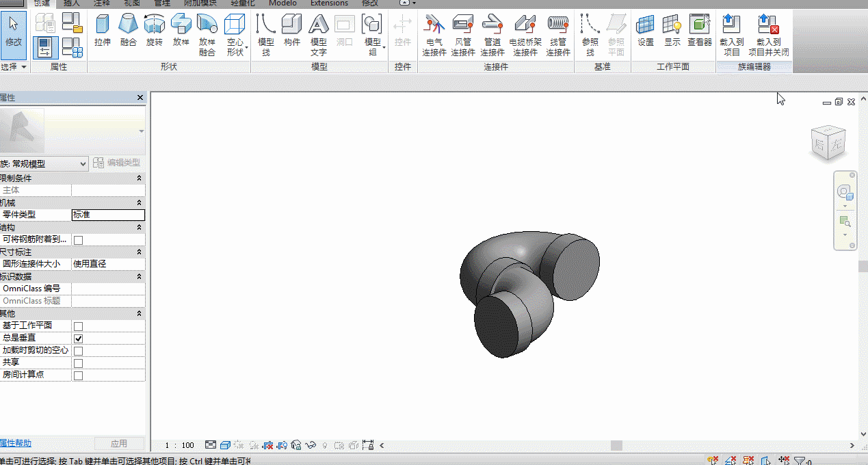
Task: Open the visual style icon in view bar
Action: pos(225,445)
